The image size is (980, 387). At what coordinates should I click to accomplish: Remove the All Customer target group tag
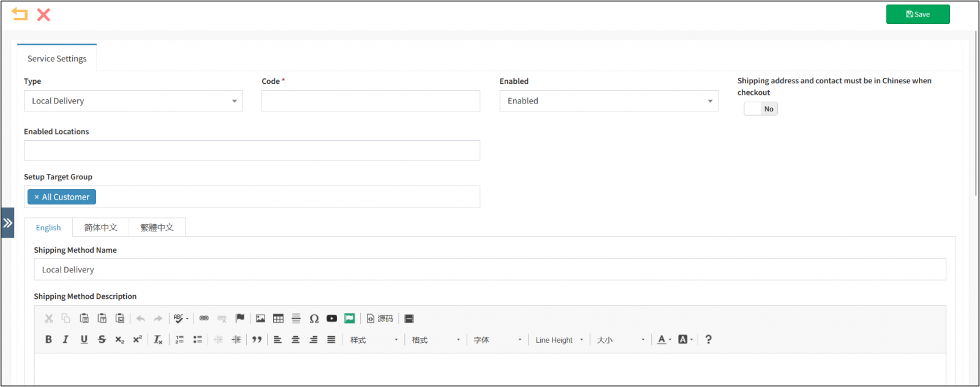[x=37, y=197]
